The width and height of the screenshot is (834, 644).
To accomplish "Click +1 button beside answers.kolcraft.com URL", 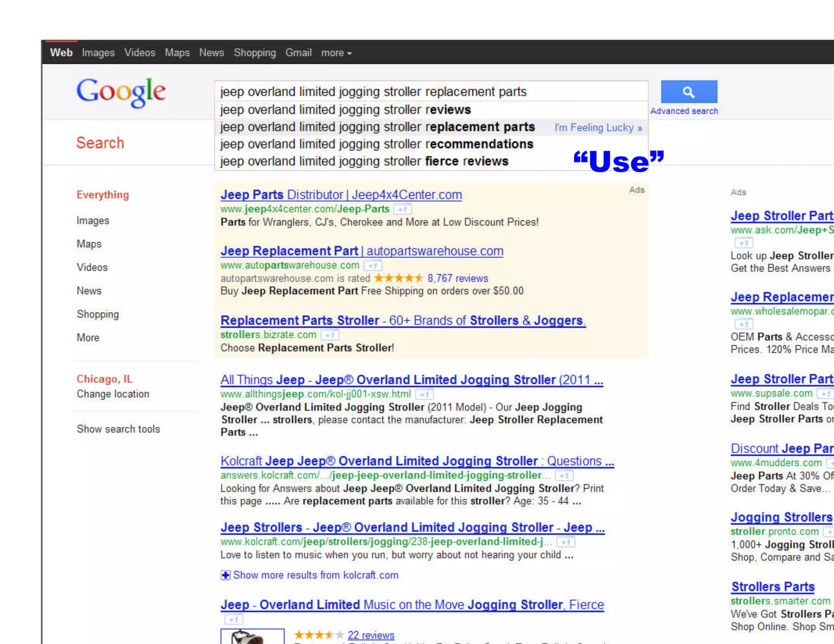I will (x=564, y=475).
